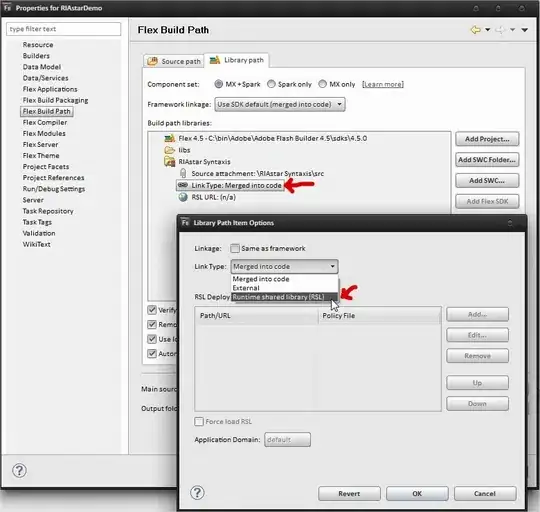The height and width of the screenshot is (512, 540).
Task: Click the Cancel button
Action: pyautogui.click(x=485, y=493)
